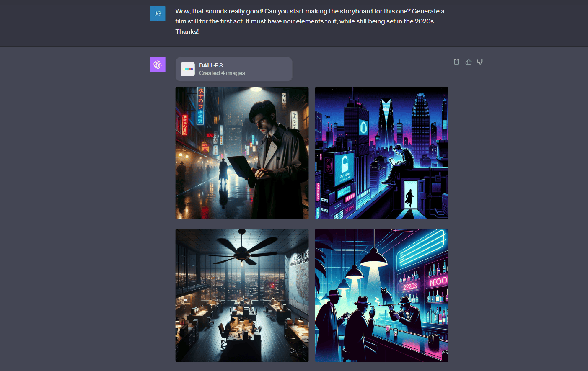
Task: Click the laptop held by the trench coat man
Action: pyautogui.click(x=240, y=167)
